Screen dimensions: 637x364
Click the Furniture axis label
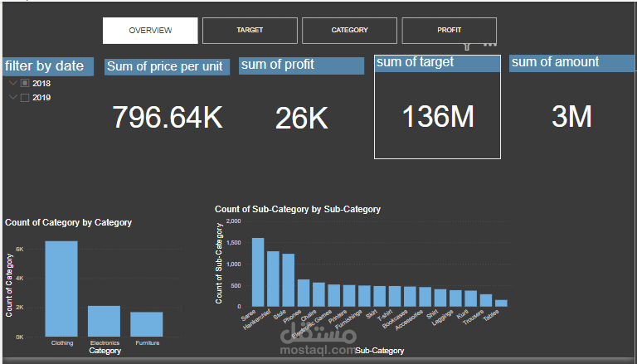147,343
